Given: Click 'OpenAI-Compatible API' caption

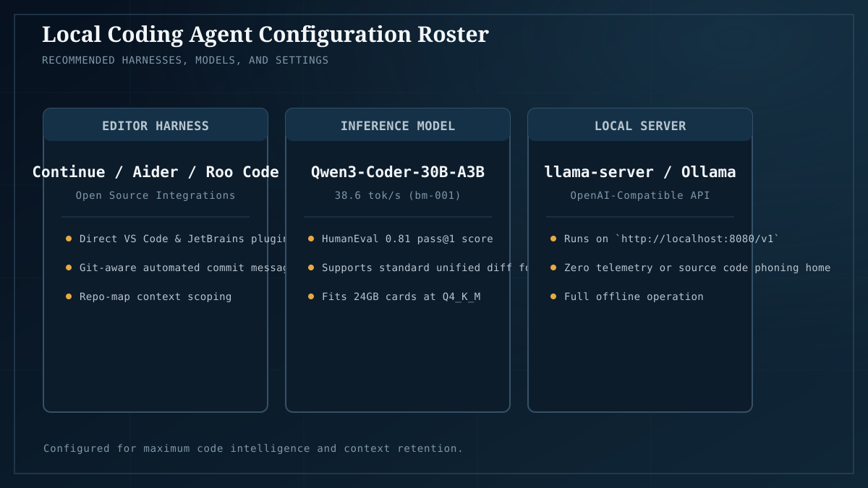Looking at the screenshot, I should click(640, 195).
